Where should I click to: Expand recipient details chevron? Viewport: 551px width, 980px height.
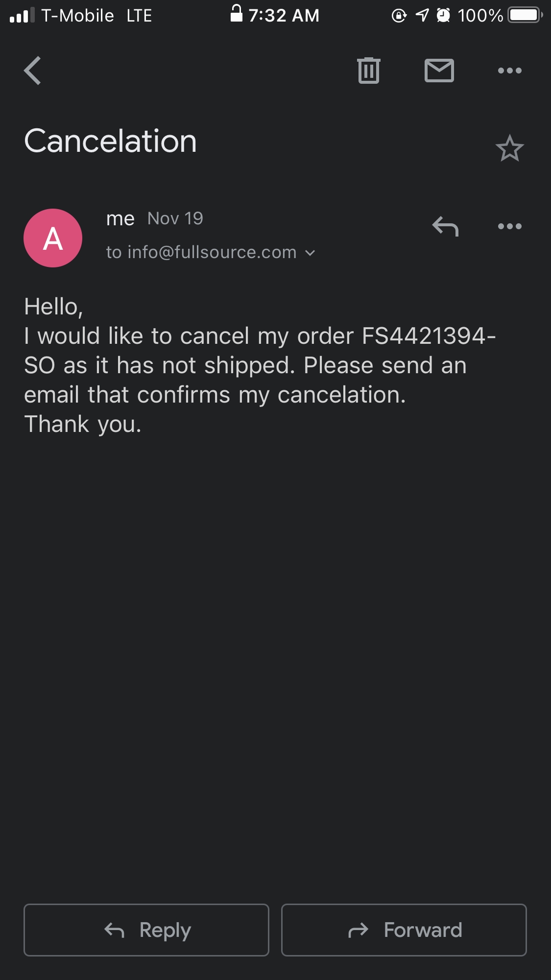pos(310,253)
